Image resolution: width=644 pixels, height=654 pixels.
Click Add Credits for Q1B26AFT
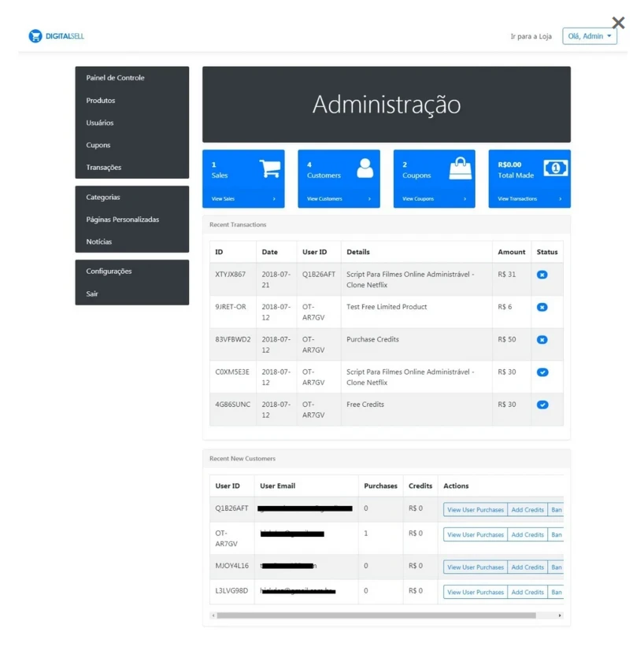tap(527, 510)
